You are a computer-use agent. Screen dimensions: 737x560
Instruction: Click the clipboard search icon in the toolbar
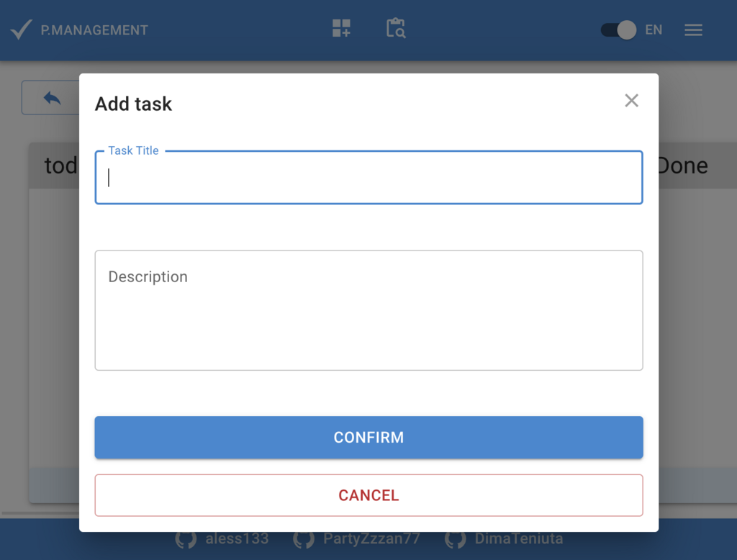click(395, 29)
